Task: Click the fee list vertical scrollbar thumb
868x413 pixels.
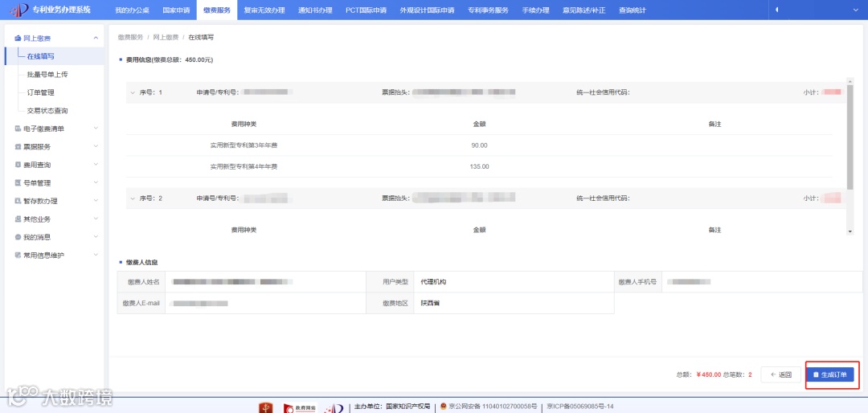Action: click(x=850, y=137)
